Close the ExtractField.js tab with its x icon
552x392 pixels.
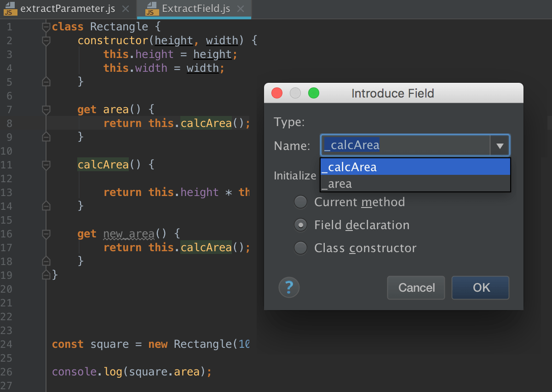240,8
